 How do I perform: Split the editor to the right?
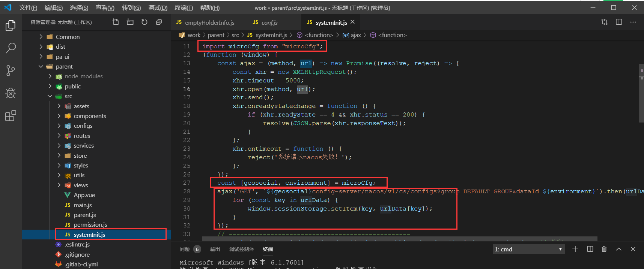619,22
